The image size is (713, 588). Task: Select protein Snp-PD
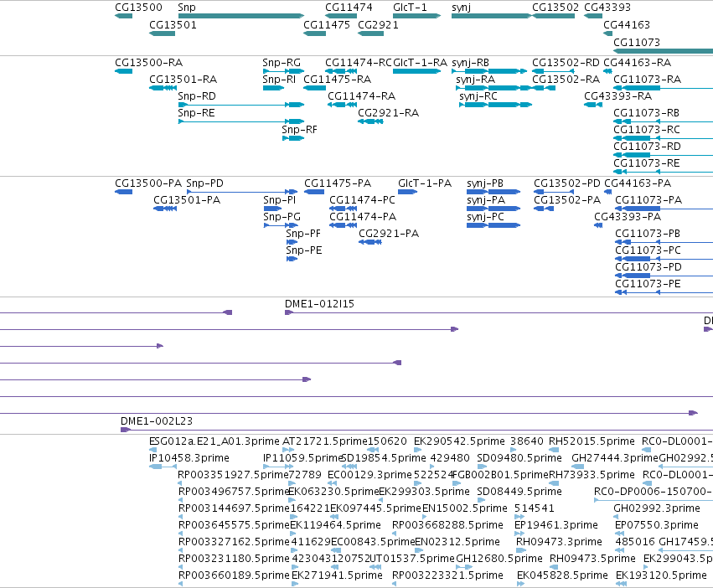[x=242, y=192]
